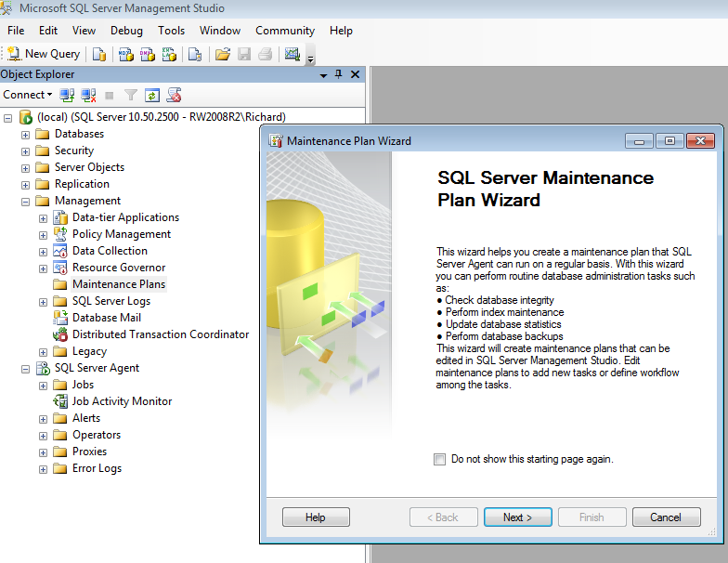Click the Refresh icon in Object Explorer
The width and height of the screenshot is (728, 563).
(152, 95)
